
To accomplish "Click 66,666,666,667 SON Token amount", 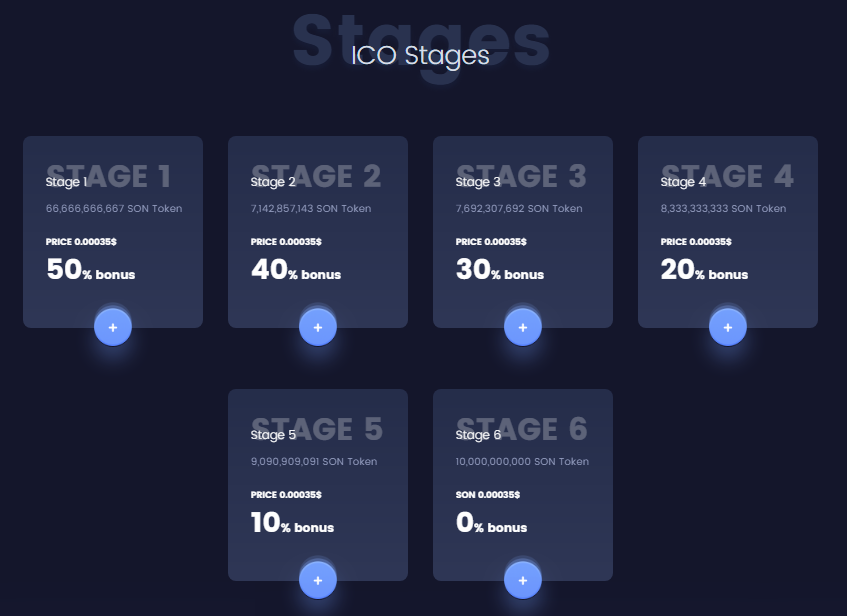I will (114, 209).
